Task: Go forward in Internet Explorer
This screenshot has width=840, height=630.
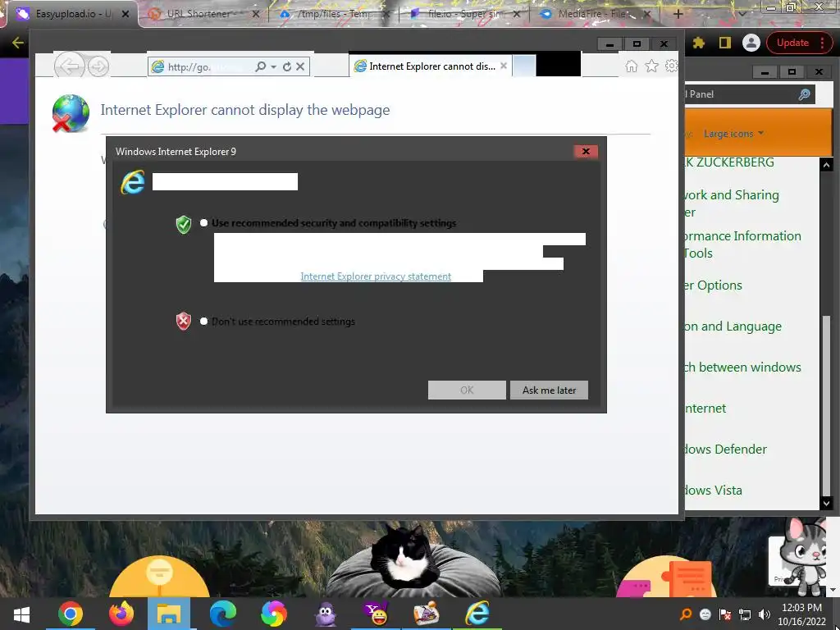Action: [x=98, y=67]
